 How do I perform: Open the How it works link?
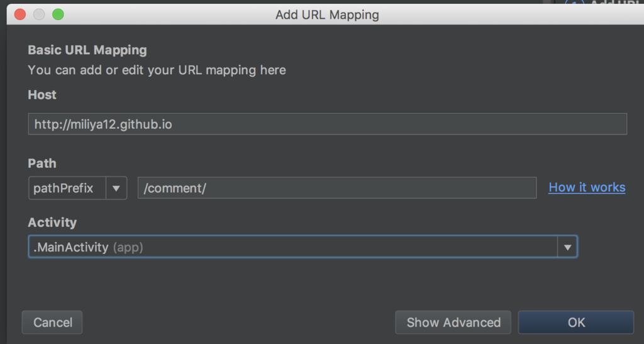pos(587,187)
